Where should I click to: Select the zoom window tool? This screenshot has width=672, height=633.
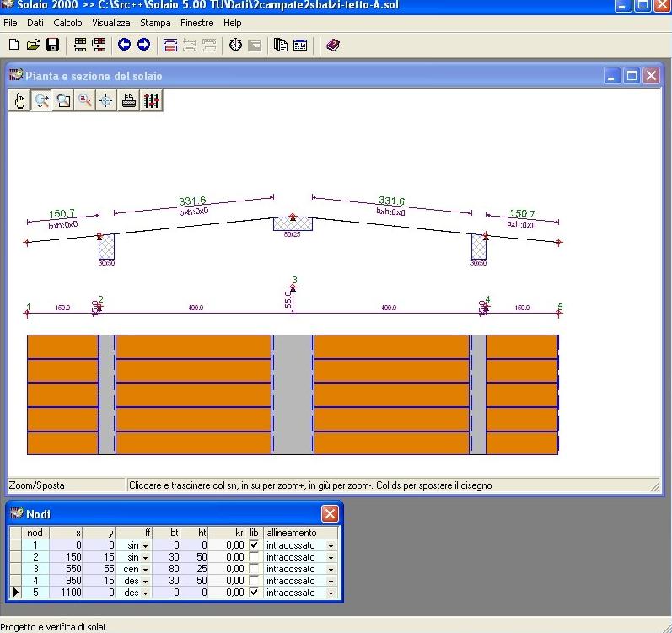point(63,101)
